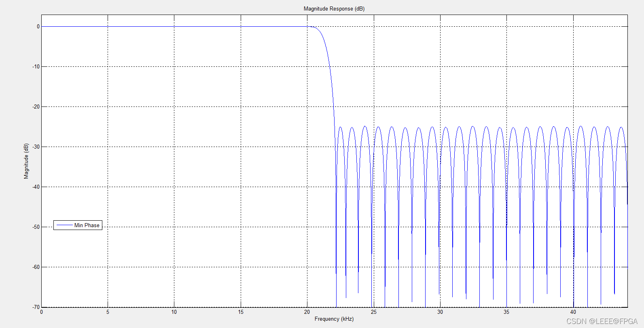Click the -40 tick label on magnitude axis
This screenshot has height=328, width=644.
click(36, 187)
